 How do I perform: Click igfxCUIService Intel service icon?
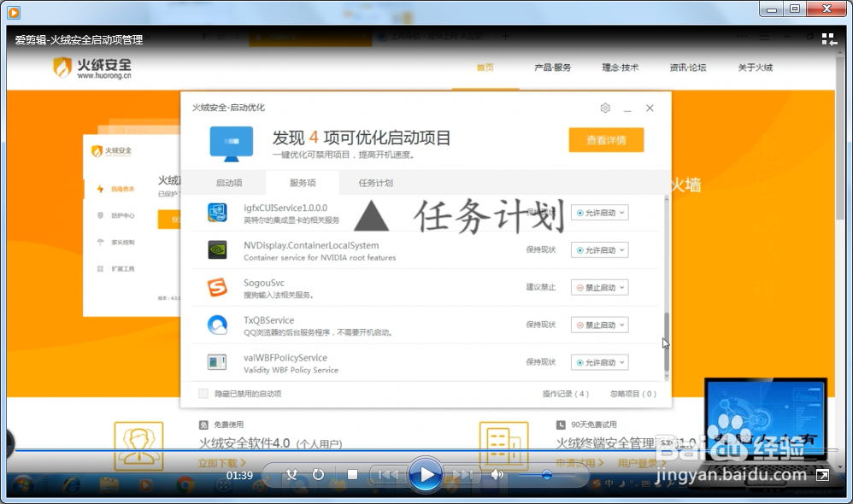(217, 212)
